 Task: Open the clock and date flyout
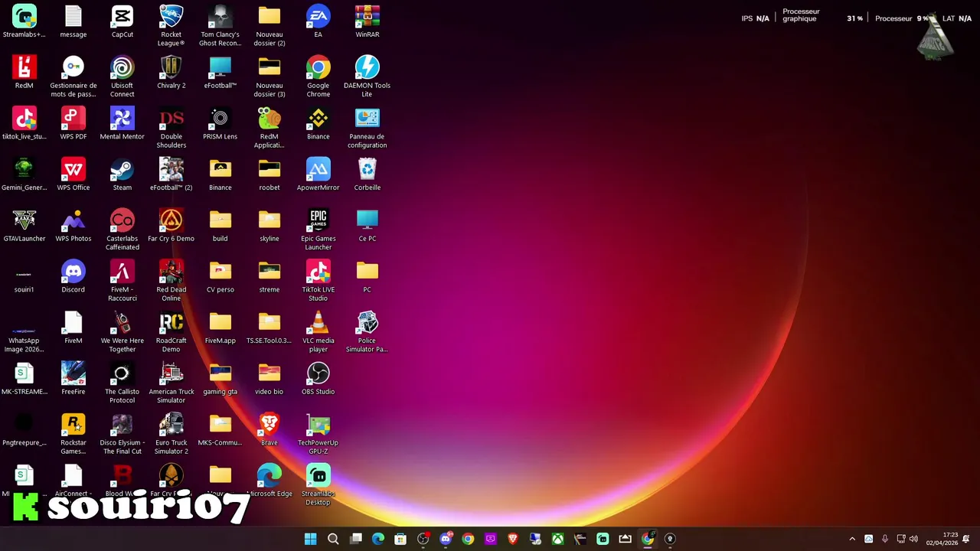tap(942, 539)
